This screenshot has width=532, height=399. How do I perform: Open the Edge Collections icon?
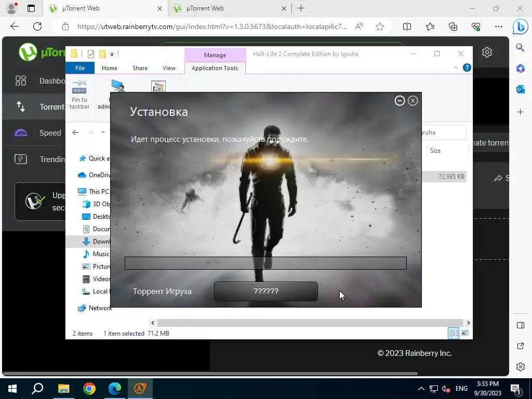point(453,26)
